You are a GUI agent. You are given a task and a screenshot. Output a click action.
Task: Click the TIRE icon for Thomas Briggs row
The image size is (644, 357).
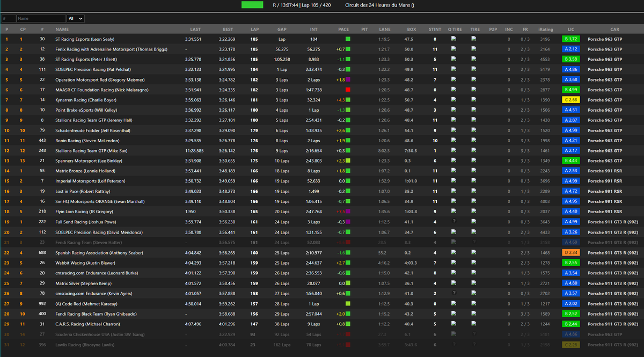pos(474,49)
